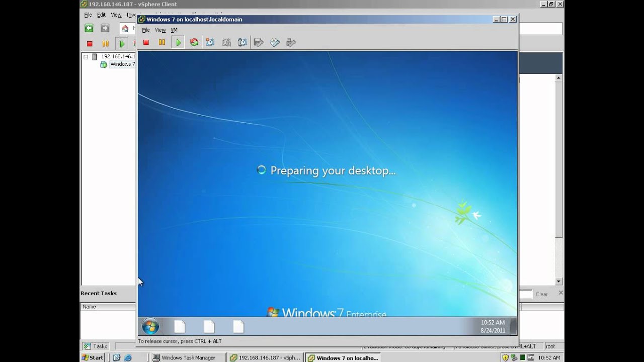Click the guest clock showing 10:52 AM 8/24/2011

click(x=493, y=327)
